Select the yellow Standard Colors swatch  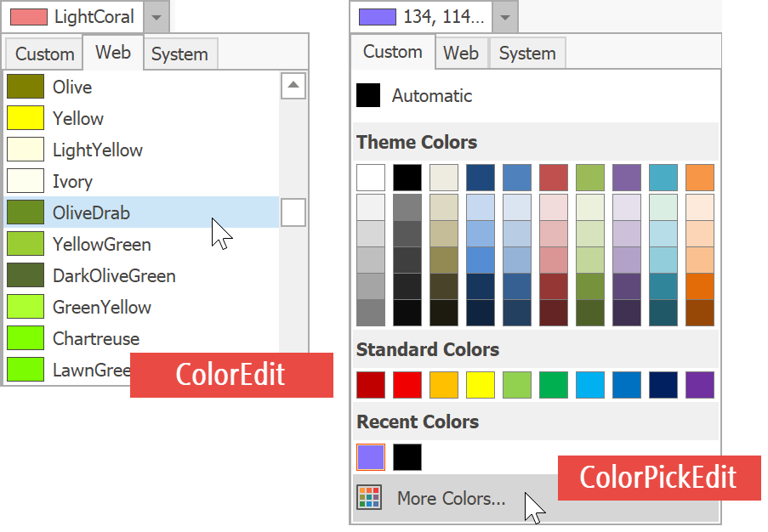tap(481, 385)
